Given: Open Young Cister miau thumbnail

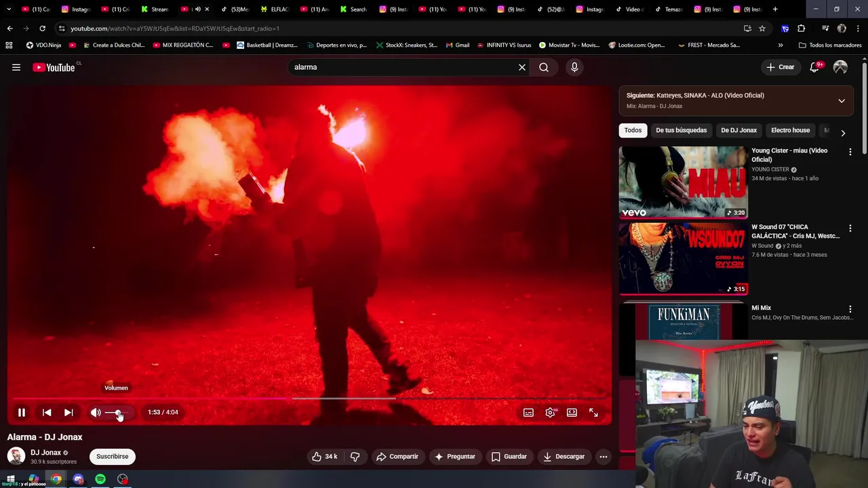Looking at the screenshot, I should click(x=683, y=182).
